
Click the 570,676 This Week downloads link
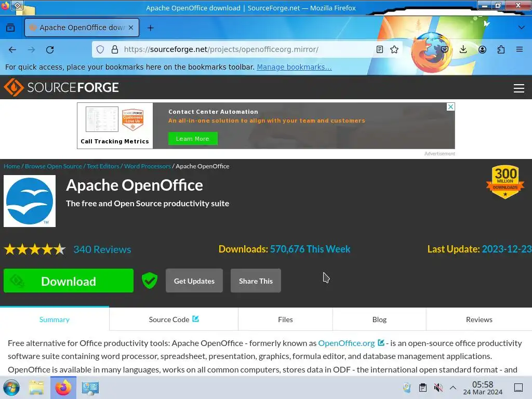(310, 249)
